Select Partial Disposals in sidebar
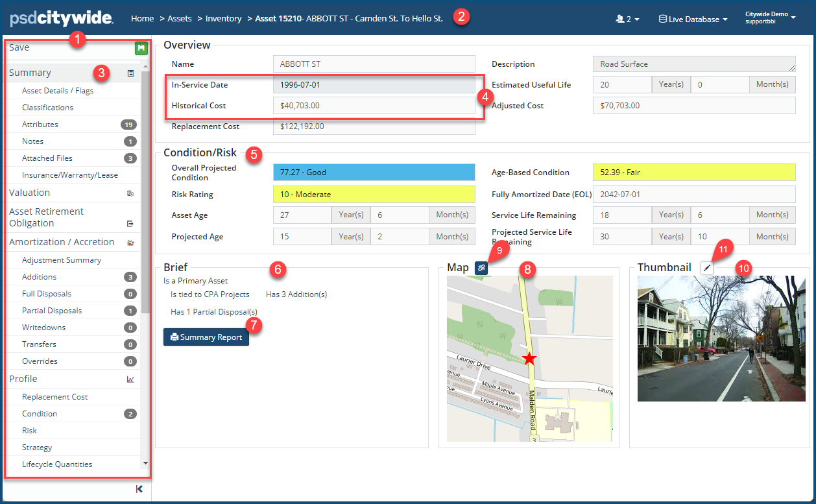This screenshot has height=504, width=816. (52, 311)
